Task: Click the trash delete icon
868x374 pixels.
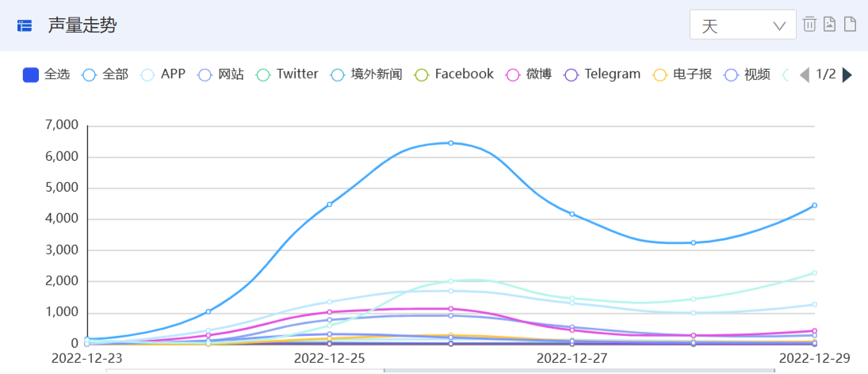Action: coord(809,25)
